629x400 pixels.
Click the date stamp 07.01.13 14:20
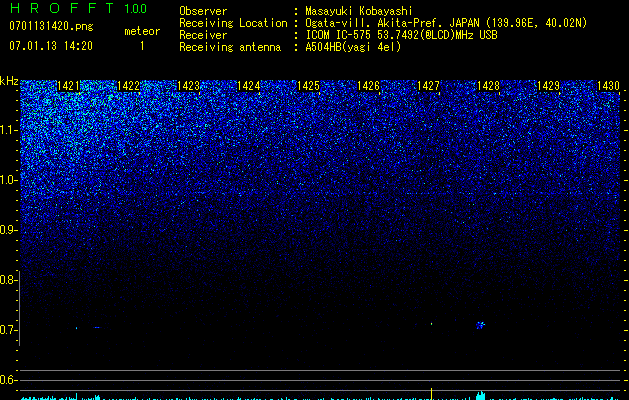[x=51, y=46]
